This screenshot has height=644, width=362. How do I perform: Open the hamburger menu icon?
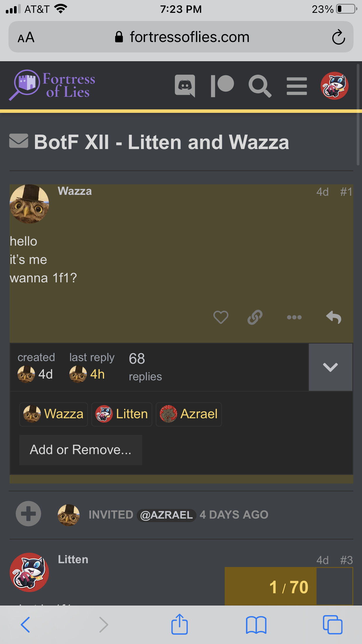[x=297, y=86]
